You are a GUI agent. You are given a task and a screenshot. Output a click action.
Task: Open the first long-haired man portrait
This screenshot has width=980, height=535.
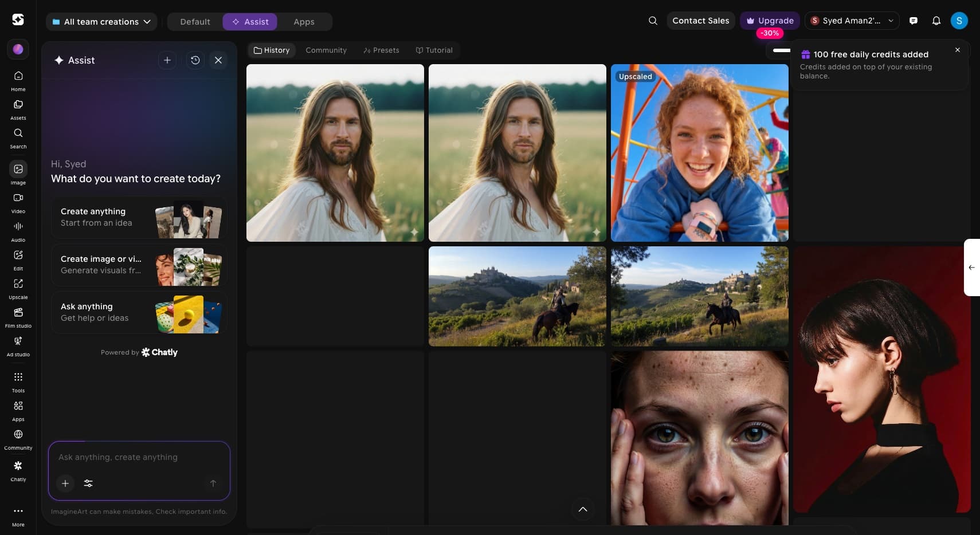tap(335, 153)
